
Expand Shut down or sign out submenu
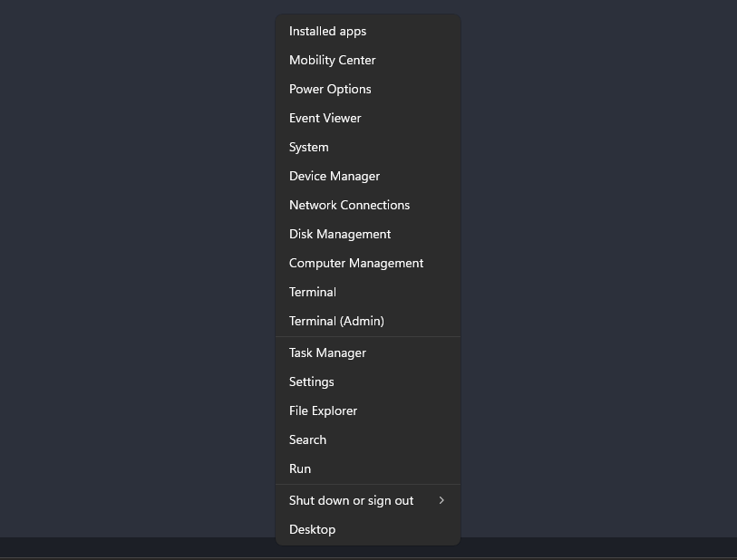[x=367, y=501]
